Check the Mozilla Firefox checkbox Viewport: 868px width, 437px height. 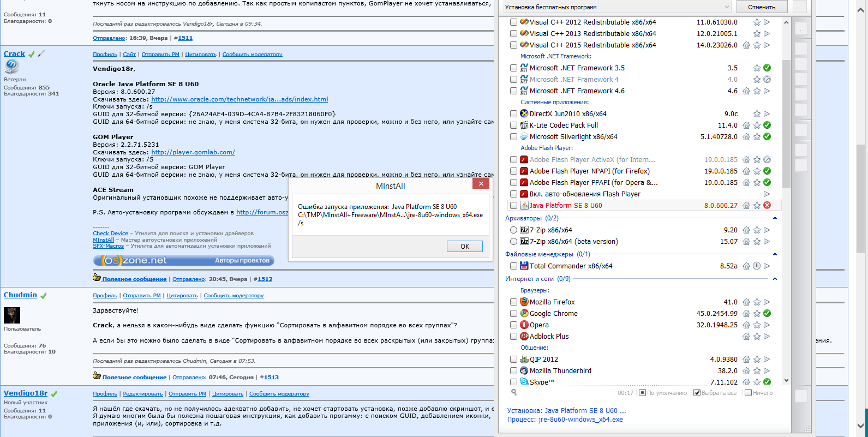click(x=513, y=302)
